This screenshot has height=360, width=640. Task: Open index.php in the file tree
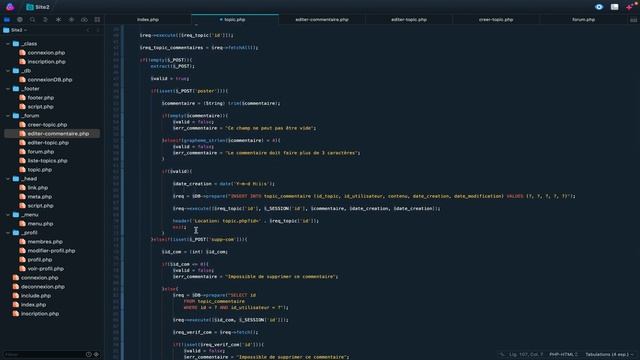[x=33, y=304]
